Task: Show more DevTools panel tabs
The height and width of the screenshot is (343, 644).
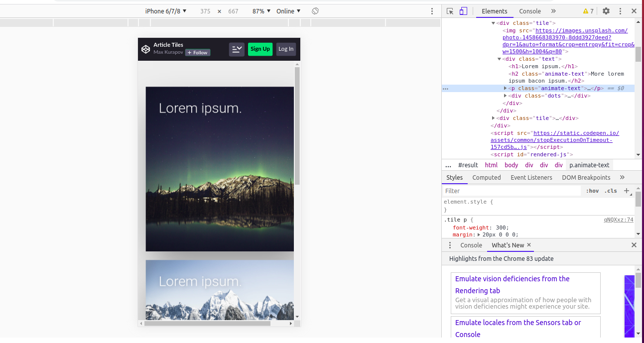Action: click(x=553, y=11)
